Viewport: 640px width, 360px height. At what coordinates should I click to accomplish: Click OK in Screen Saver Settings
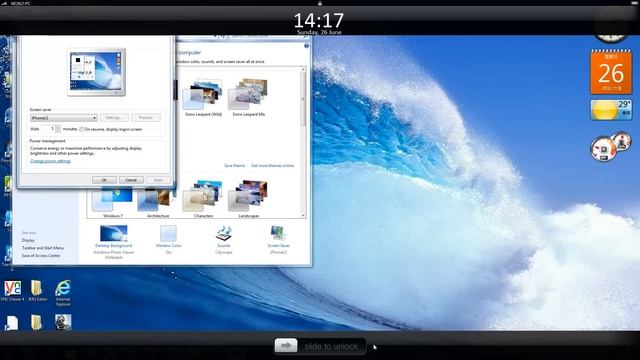104,180
